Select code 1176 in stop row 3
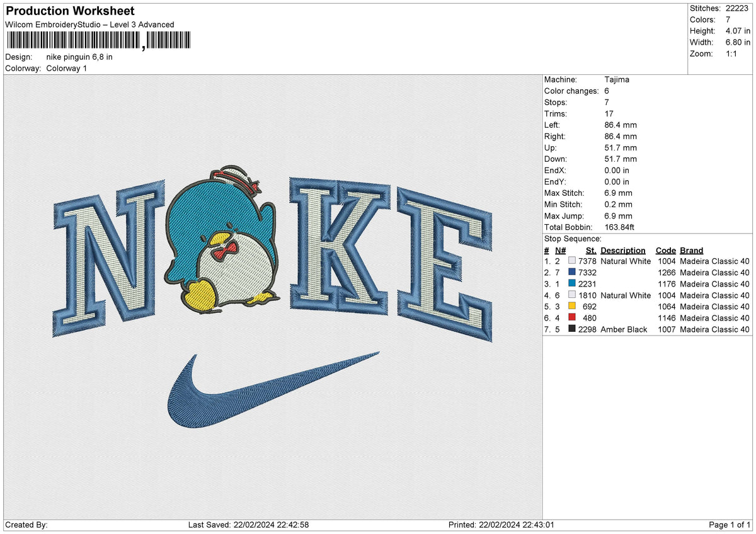Screen dimensions: 756x534 coord(667,283)
